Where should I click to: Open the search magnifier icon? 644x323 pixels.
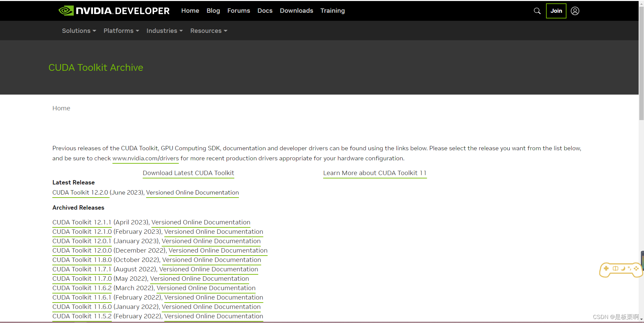pyautogui.click(x=537, y=11)
